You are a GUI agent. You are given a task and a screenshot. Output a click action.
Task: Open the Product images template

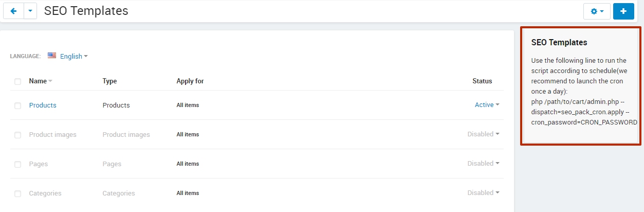click(52, 134)
